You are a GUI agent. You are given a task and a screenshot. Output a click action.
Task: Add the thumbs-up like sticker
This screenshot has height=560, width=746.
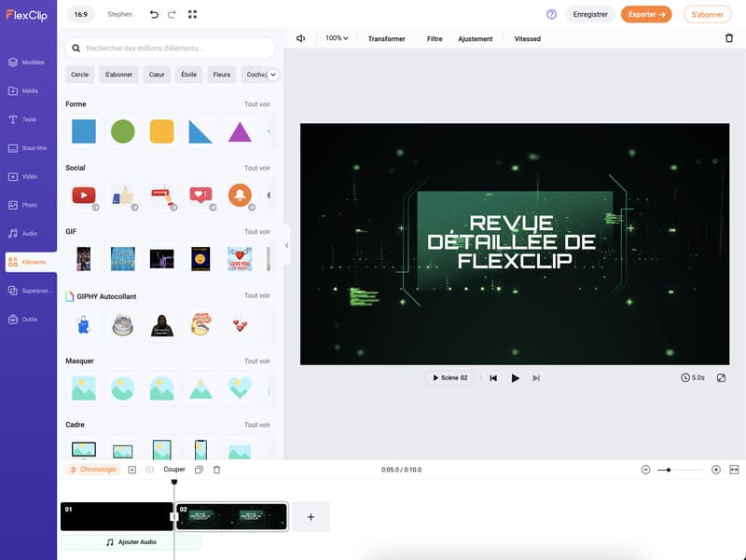[x=123, y=195]
